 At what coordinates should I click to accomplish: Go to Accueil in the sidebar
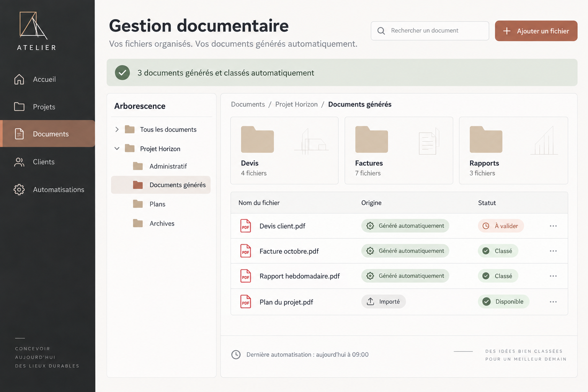point(47,79)
